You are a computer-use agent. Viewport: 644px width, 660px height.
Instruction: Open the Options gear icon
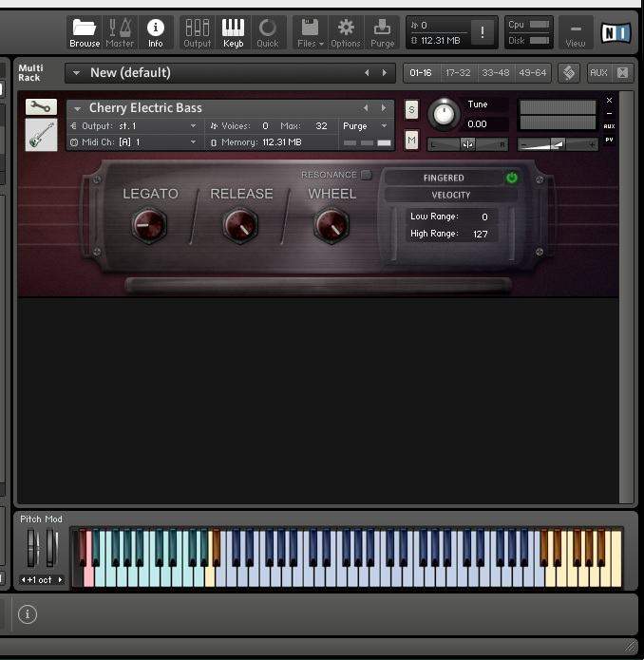pos(346,32)
